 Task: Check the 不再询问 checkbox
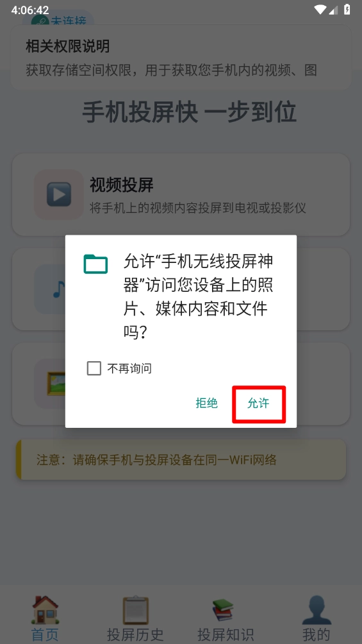[94, 368]
